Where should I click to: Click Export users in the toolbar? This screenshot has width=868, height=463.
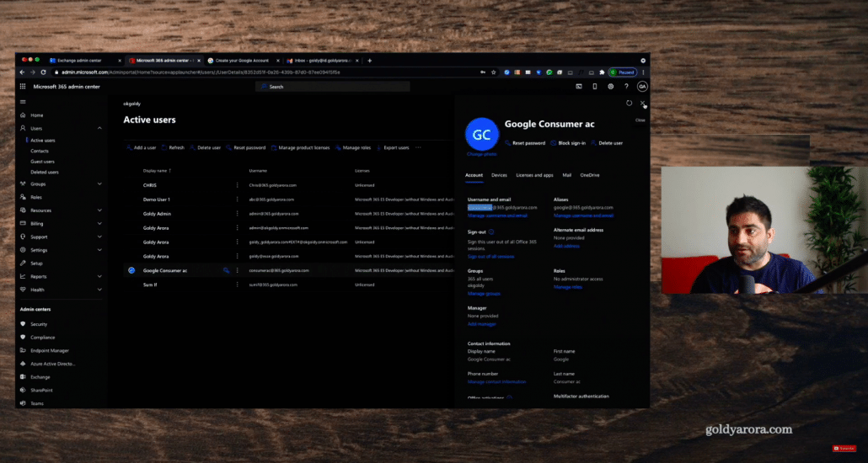(x=393, y=147)
